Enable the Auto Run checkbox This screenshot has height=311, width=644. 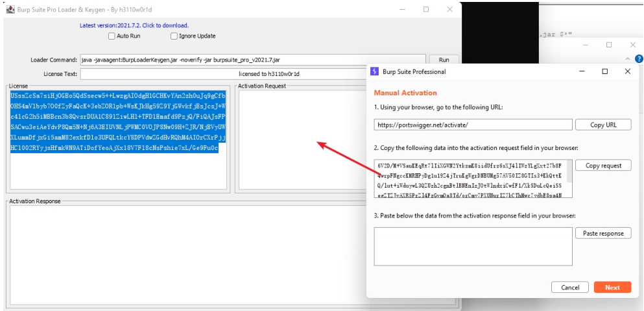tap(112, 36)
